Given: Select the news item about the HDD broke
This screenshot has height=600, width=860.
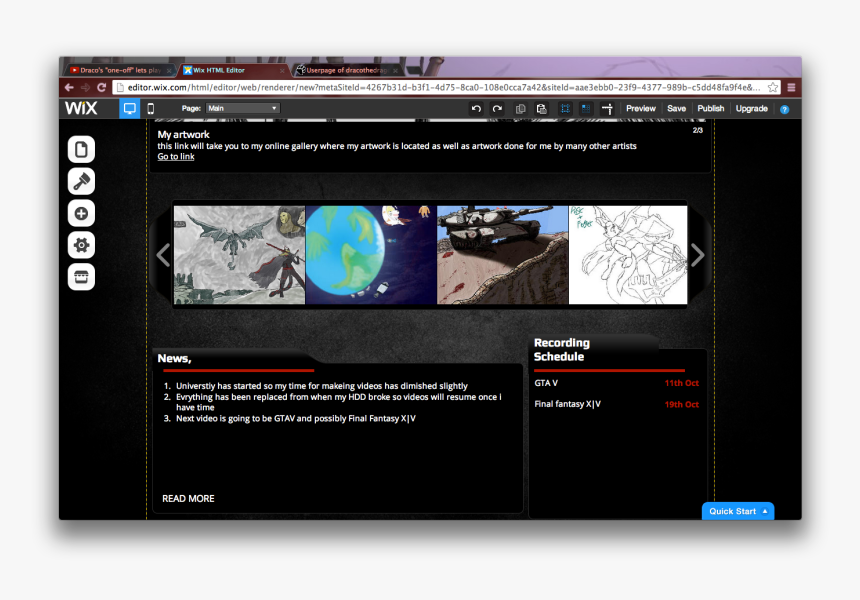Looking at the screenshot, I should (x=338, y=402).
